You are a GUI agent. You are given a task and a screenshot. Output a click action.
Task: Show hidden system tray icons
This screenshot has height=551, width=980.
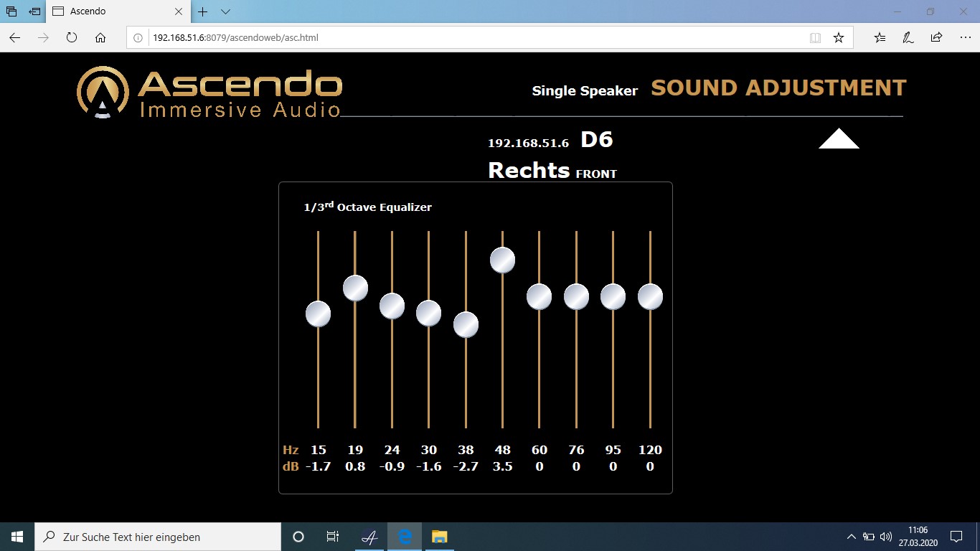click(852, 537)
